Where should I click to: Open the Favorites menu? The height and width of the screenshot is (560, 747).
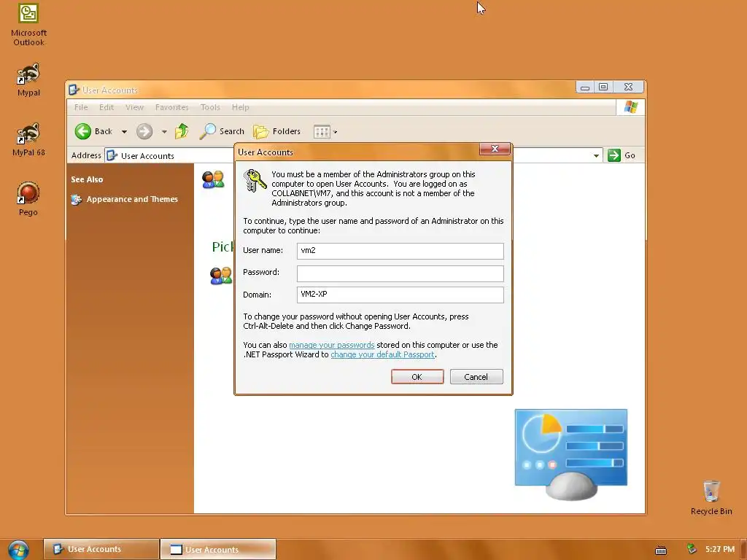[171, 107]
